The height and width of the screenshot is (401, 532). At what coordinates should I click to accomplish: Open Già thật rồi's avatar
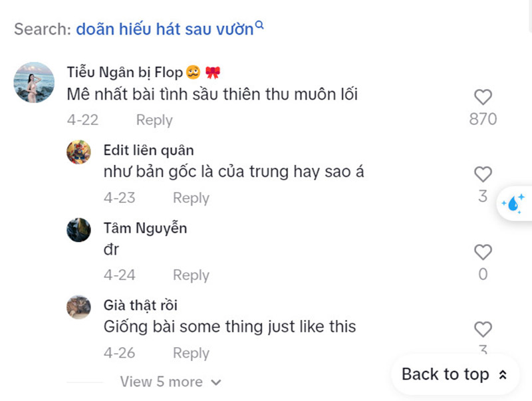(x=79, y=307)
